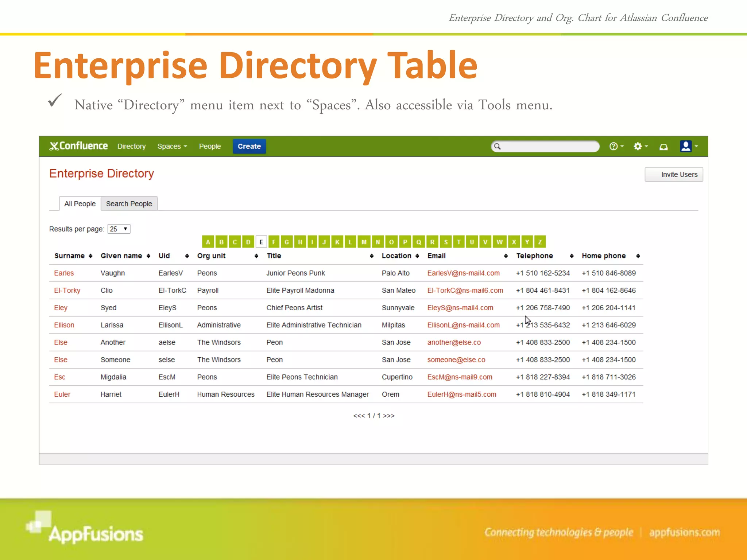Open the Euler surname link

pos(62,394)
